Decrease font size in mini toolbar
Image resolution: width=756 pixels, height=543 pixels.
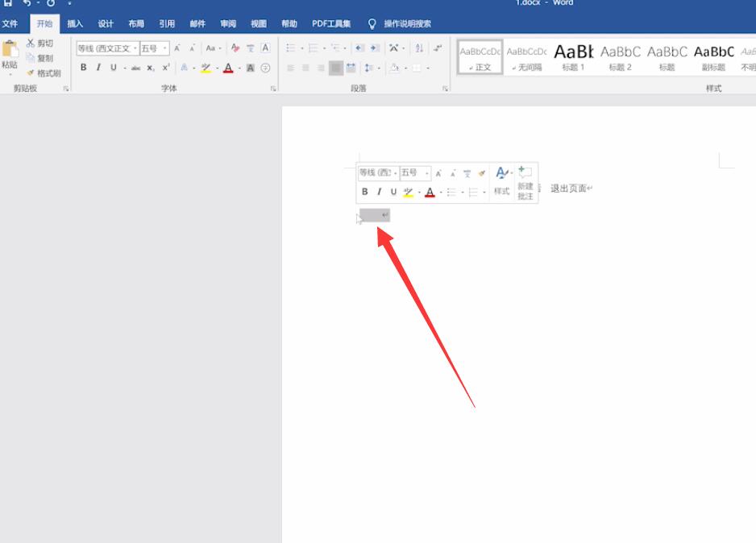coord(453,173)
